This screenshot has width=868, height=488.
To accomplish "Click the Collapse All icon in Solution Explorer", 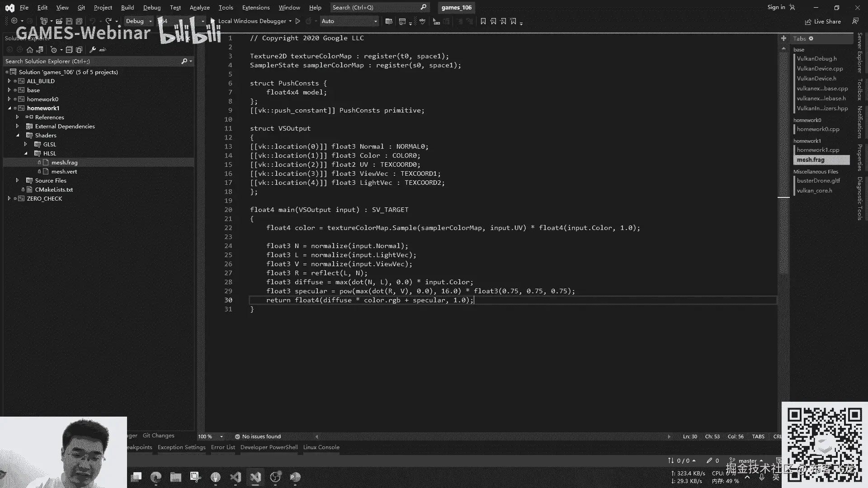I will point(69,50).
